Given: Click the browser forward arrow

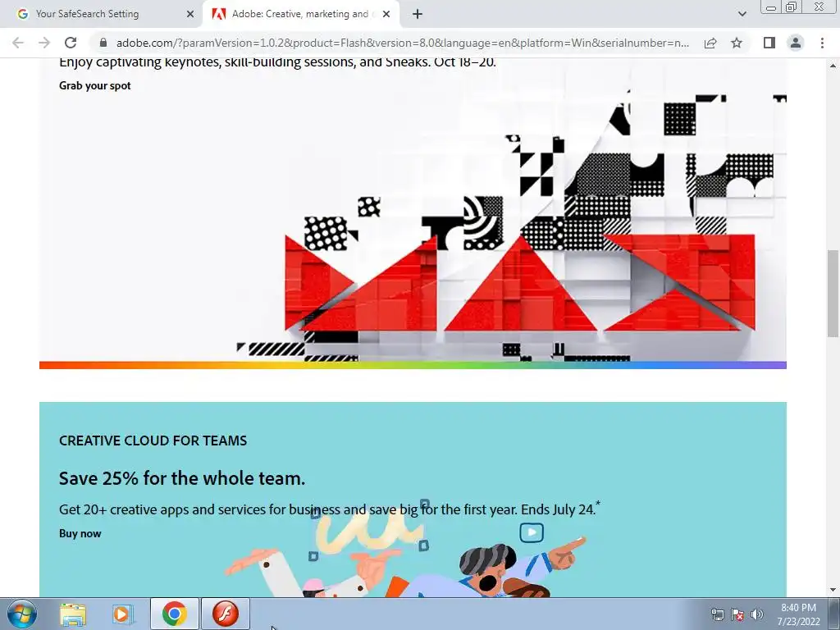Looking at the screenshot, I should (44, 43).
